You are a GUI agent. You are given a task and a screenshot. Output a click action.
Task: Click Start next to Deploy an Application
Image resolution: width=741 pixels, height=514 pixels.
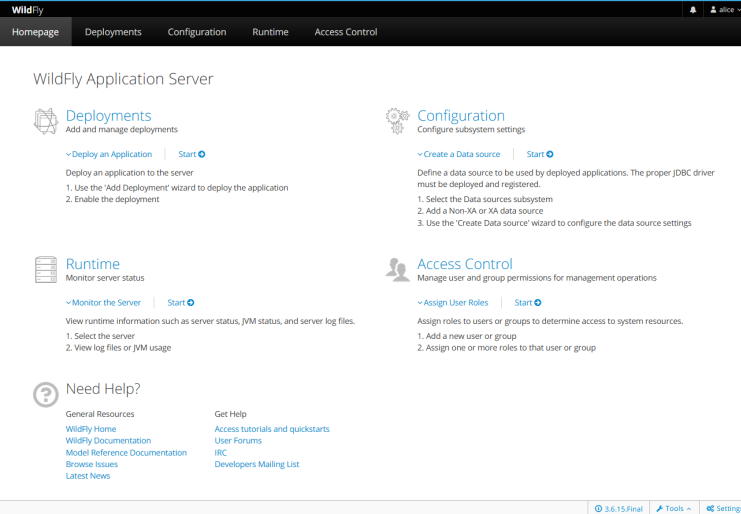click(191, 154)
